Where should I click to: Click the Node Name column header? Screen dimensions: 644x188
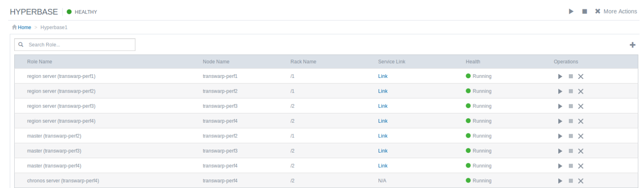(216, 62)
